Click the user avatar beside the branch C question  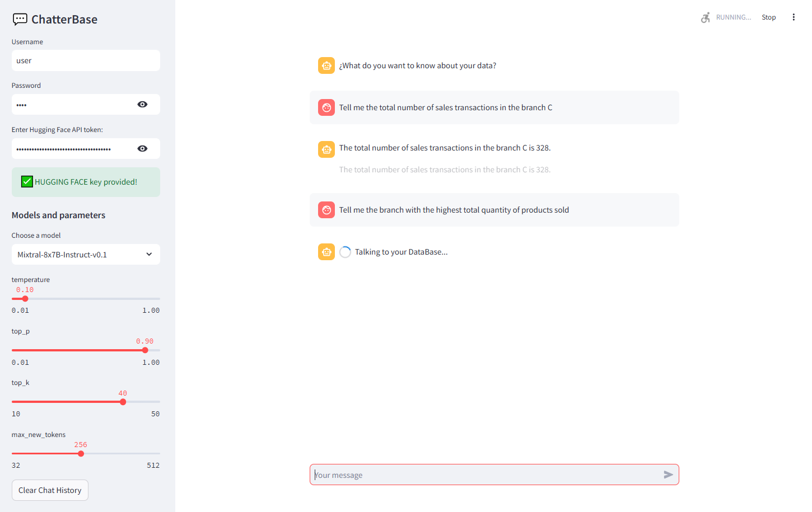pyautogui.click(x=326, y=107)
